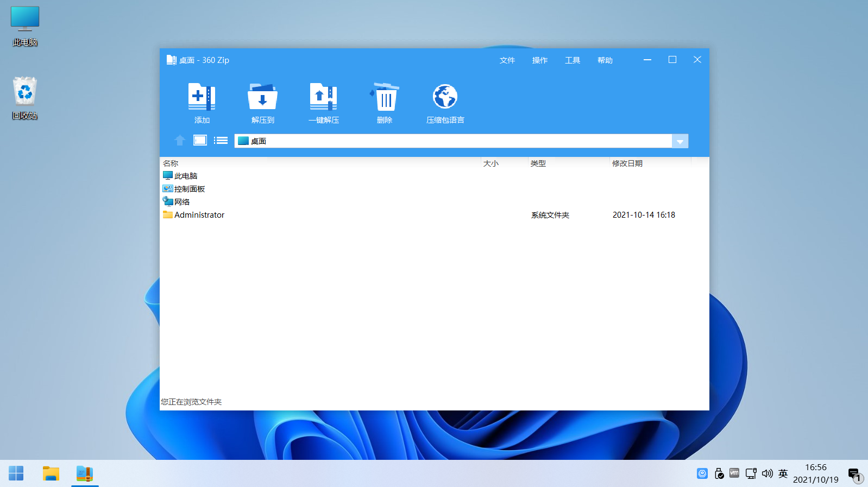Open the Help (帮助) menu
Screen dimensions: 868x487
[605, 60]
